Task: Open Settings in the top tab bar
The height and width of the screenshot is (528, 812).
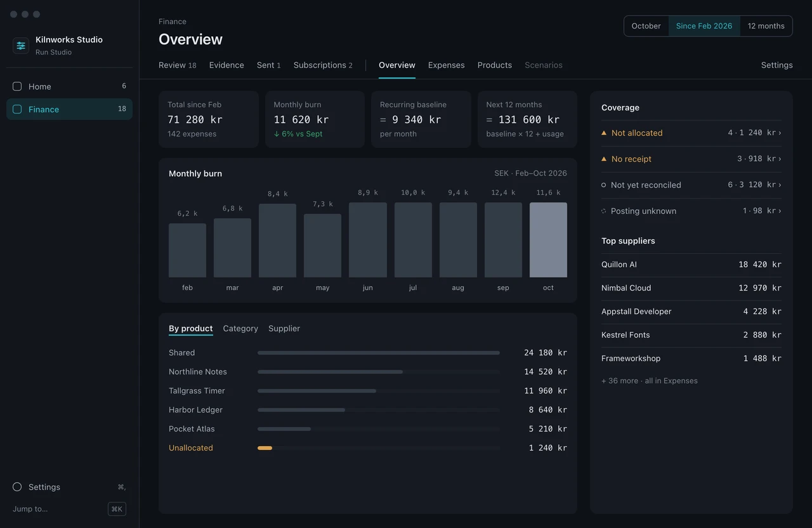Action: [777, 65]
